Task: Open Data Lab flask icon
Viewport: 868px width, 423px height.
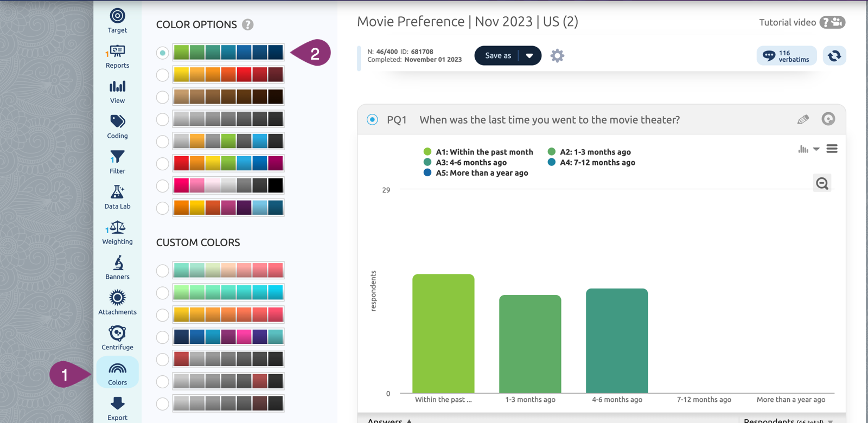Action: pyautogui.click(x=117, y=197)
